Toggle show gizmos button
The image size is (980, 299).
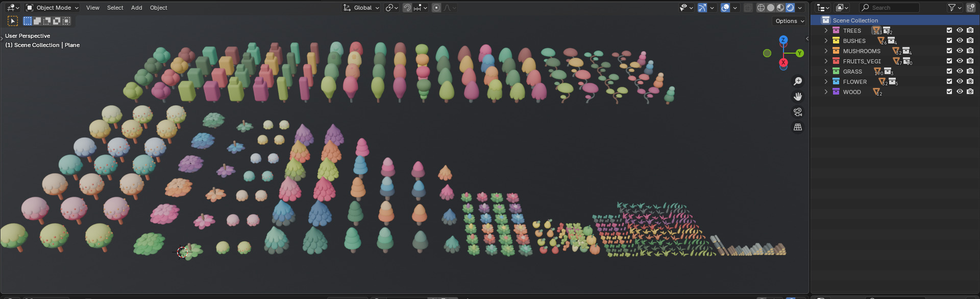click(702, 8)
